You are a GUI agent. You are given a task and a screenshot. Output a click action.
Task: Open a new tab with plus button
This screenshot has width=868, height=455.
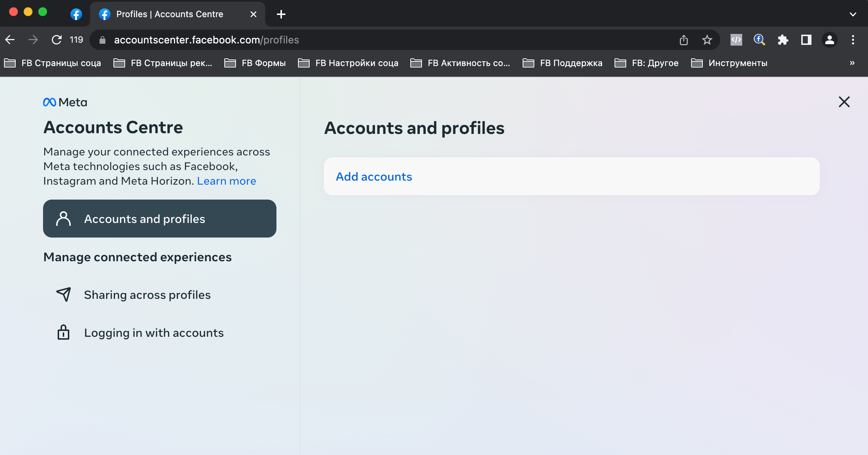[281, 14]
